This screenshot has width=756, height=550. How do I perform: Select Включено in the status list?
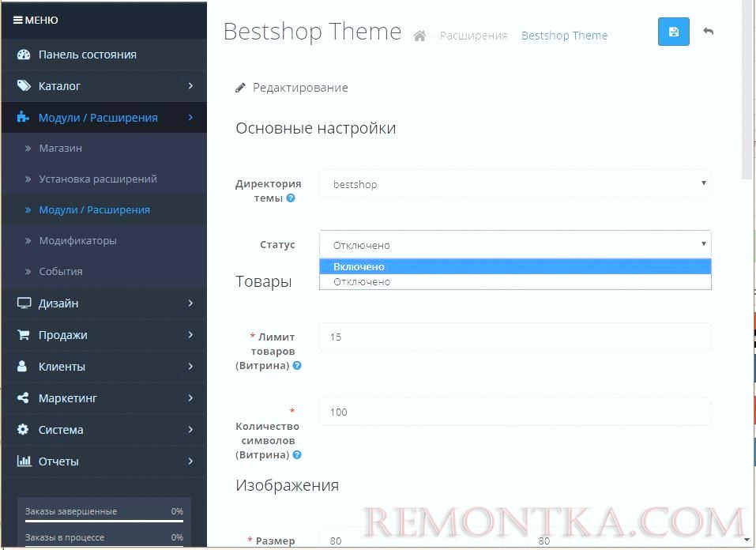point(515,267)
